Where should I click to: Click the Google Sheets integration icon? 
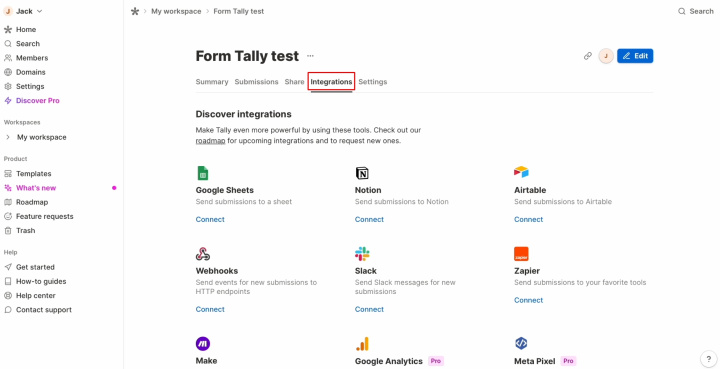click(x=202, y=173)
